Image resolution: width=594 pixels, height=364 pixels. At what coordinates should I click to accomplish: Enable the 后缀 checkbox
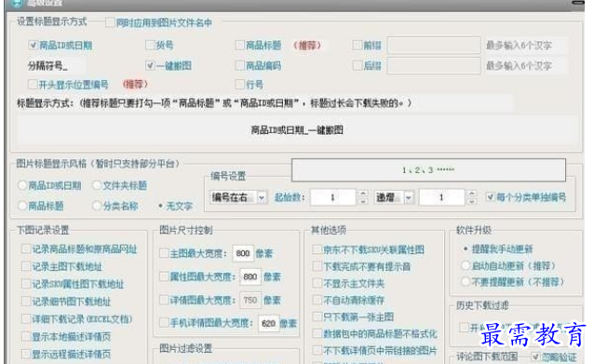click(357, 65)
